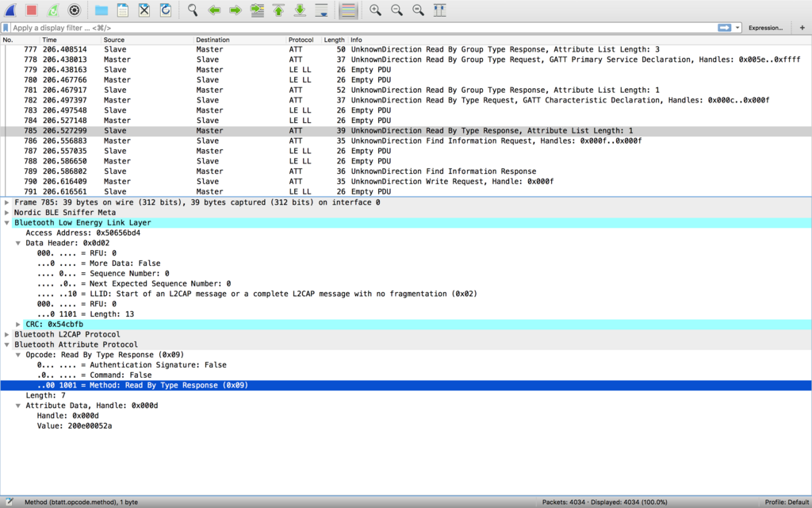Restart the current capture

point(53,10)
